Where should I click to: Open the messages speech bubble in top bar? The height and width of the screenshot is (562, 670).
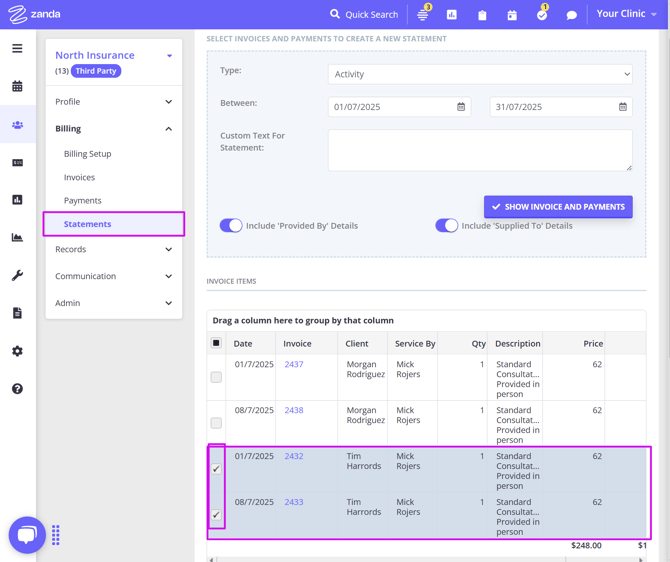[x=572, y=15]
